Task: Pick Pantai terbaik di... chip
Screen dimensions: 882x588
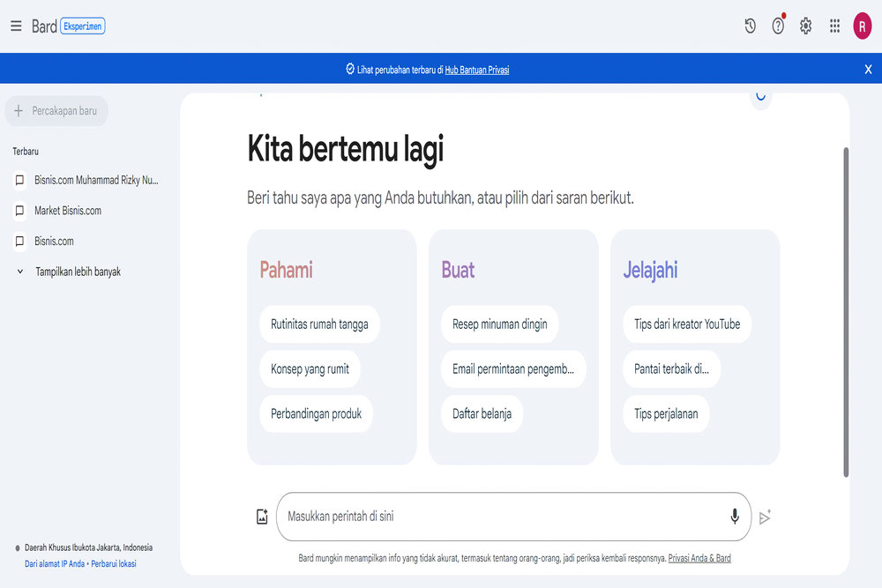Action: (671, 369)
